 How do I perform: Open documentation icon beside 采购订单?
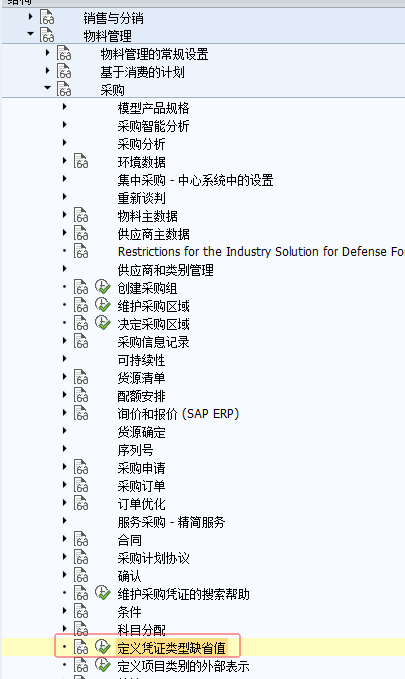pyautogui.click(x=81, y=485)
